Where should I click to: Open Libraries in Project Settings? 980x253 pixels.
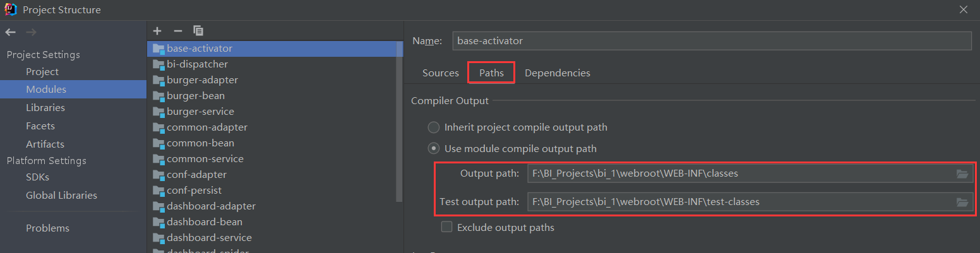pyautogui.click(x=45, y=108)
